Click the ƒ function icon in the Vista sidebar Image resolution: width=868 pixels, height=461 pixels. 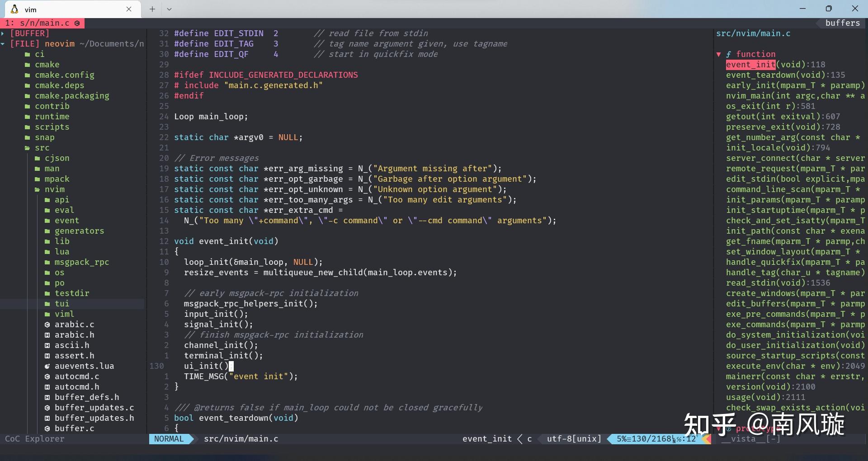728,54
